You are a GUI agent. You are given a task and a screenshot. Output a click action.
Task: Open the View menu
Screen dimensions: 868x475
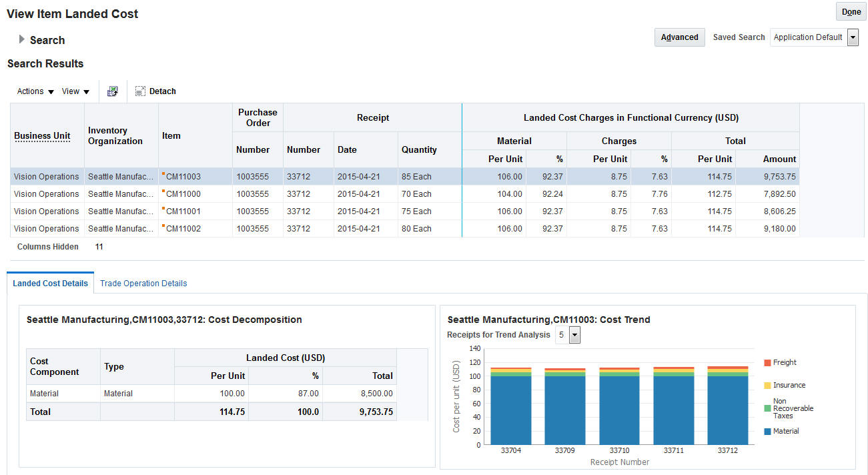click(75, 91)
